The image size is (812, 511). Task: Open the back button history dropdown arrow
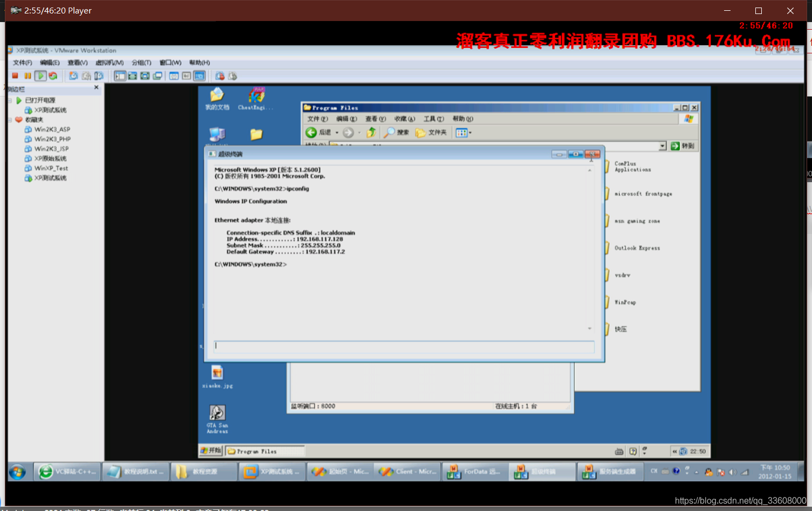(337, 133)
